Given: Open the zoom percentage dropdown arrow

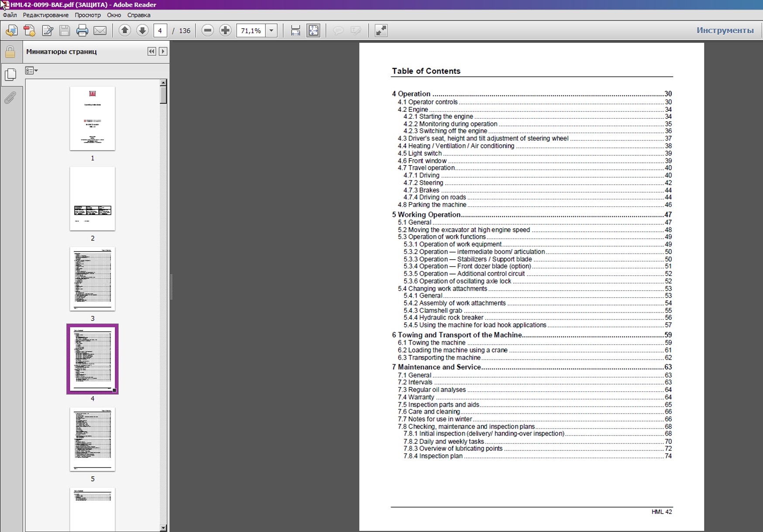Looking at the screenshot, I should click(x=272, y=31).
